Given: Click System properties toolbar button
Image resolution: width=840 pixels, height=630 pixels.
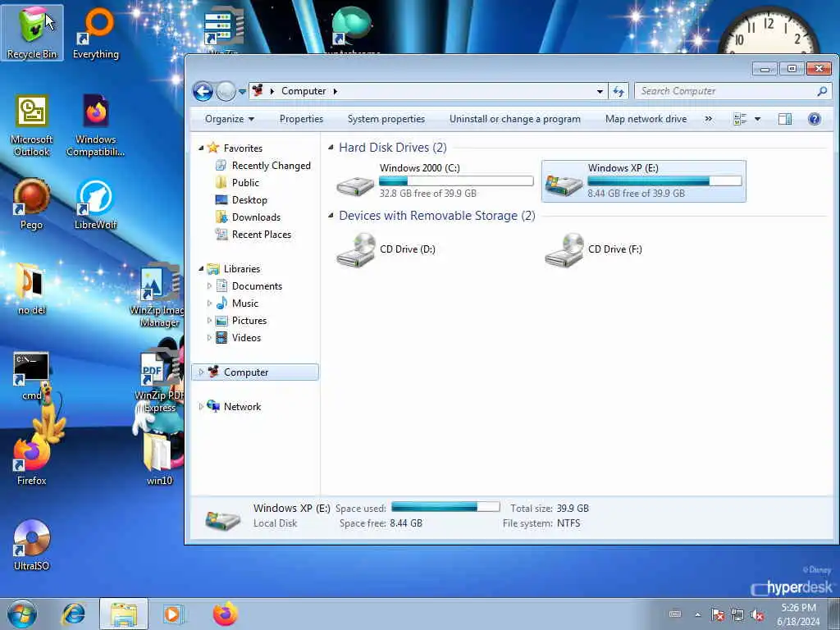Looking at the screenshot, I should [386, 119].
